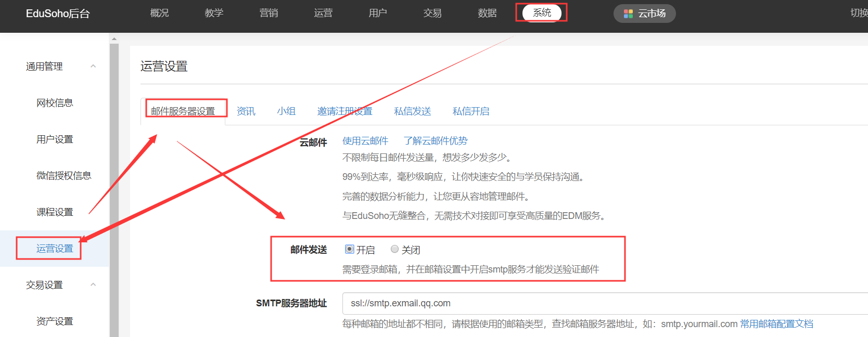Switch to the 小组 tab
This screenshot has width=868, height=337.
(286, 111)
